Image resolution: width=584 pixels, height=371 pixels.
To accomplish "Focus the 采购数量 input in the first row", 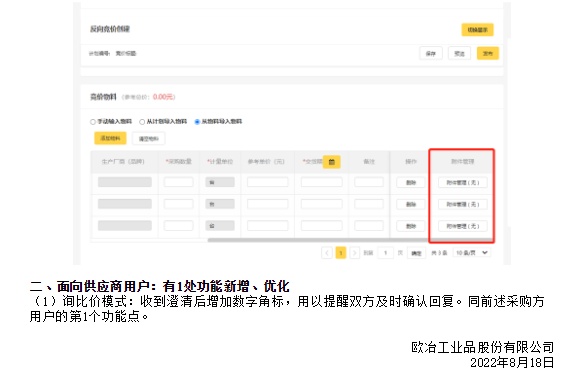I will [x=178, y=182].
